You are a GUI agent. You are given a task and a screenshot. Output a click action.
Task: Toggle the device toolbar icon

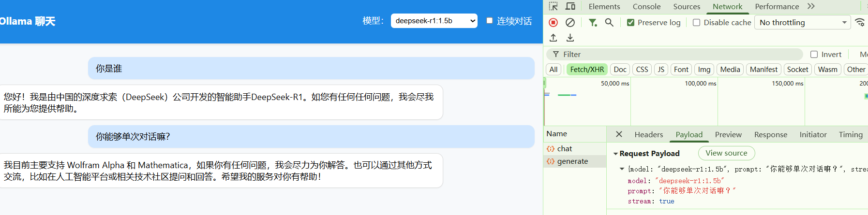[x=570, y=6]
